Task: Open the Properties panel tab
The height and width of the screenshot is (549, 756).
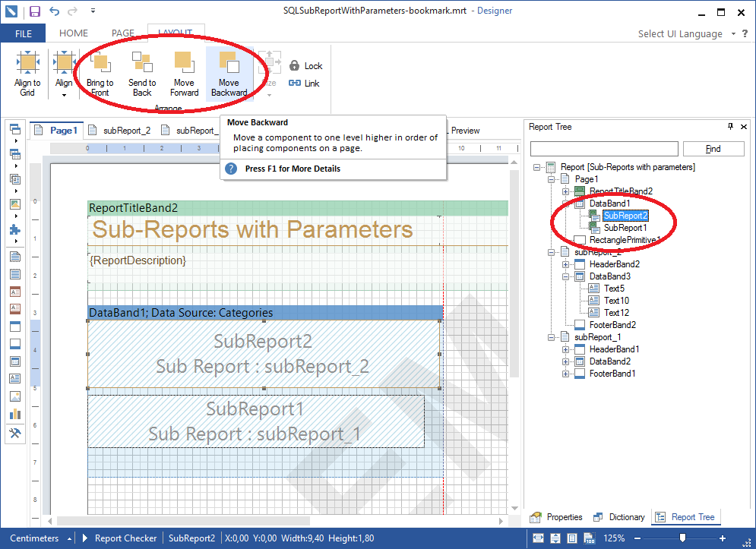Action: tap(556, 516)
